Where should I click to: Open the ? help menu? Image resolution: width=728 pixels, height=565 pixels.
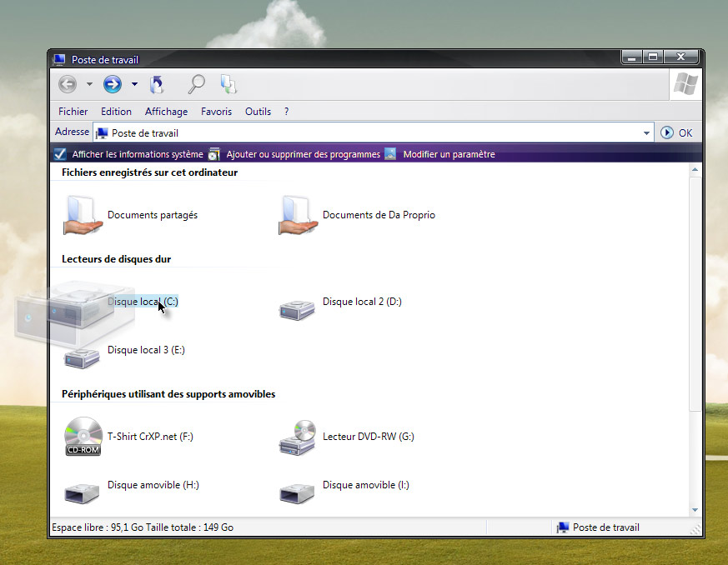pos(287,112)
